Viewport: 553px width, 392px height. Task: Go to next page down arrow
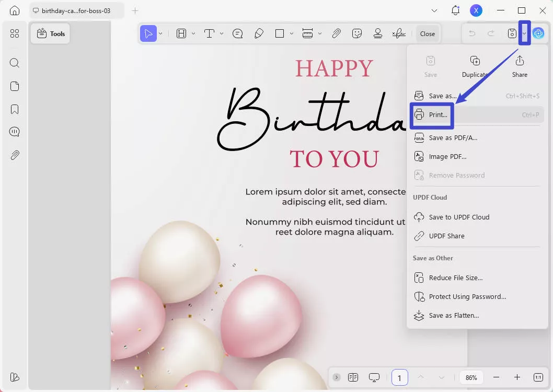(442, 377)
